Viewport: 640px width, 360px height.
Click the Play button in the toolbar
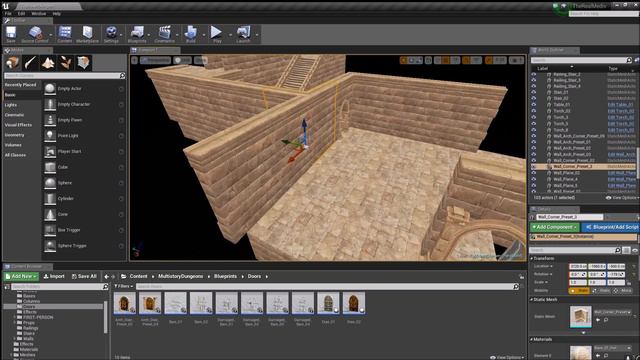click(x=217, y=34)
